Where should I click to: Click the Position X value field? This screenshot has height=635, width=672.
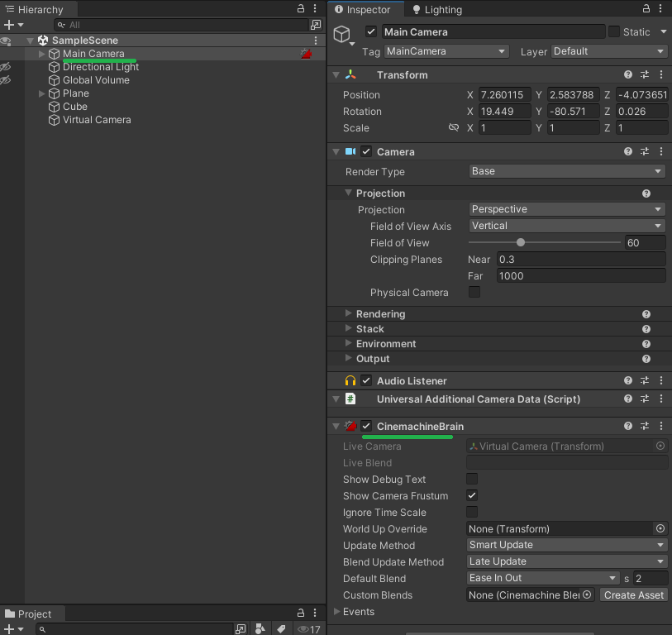(504, 95)
